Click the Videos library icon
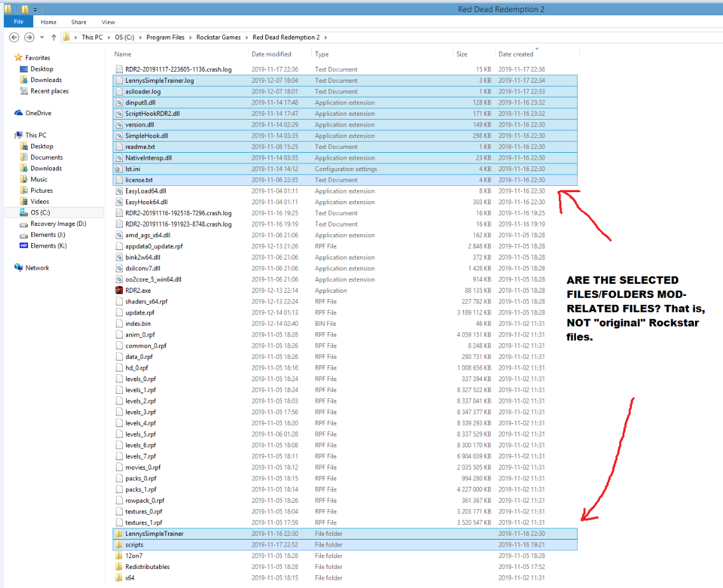This screenshot has height=588, width=723. [x=24, y=202]
